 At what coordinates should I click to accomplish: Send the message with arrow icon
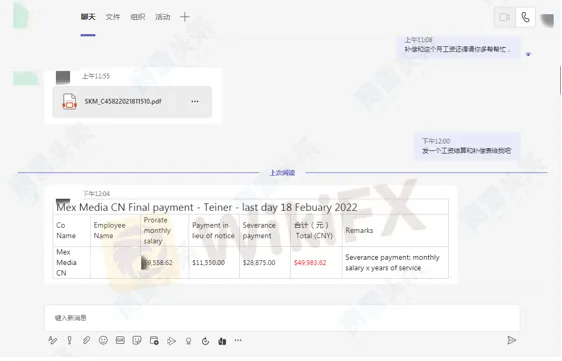pos(512,340)
